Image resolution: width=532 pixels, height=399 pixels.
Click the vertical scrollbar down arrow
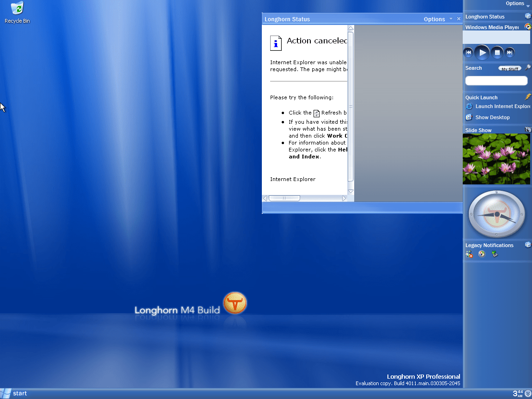(x=351, y=191)
